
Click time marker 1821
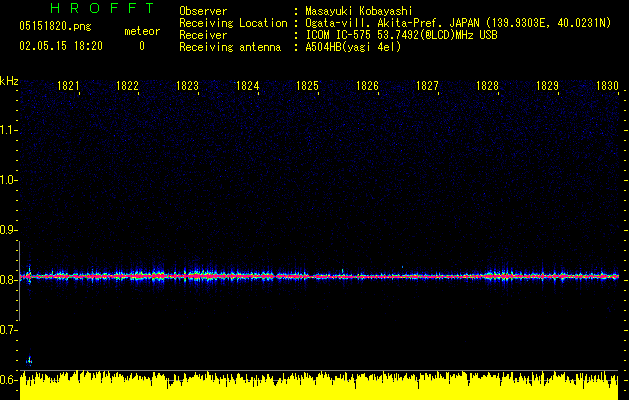pyautogui.click(x=68, y=86)
